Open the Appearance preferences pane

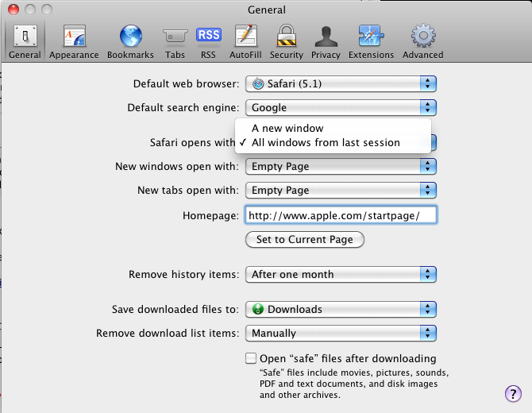(74, 41)
